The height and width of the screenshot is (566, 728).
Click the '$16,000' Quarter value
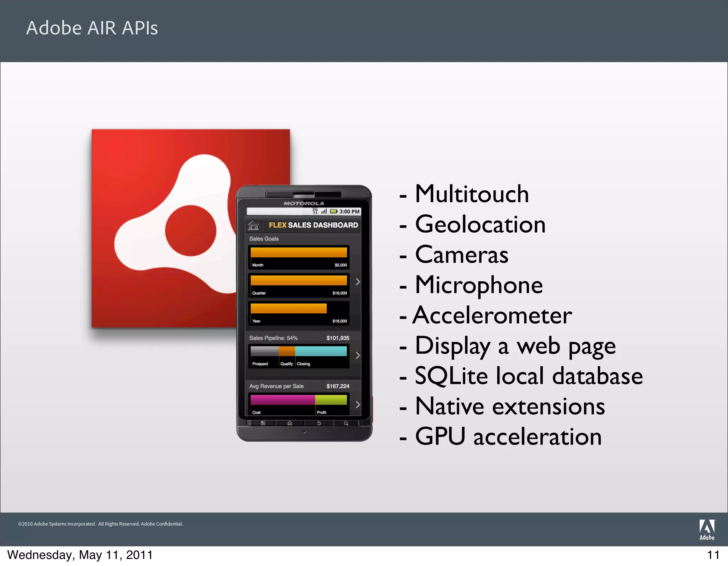[339, 293]
